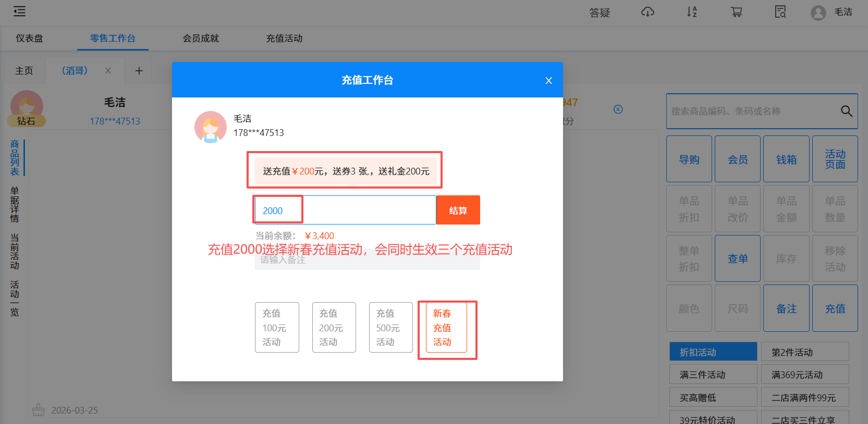Click the circled X clear member icon
Viewport: 868px width, 424px height.
click(618, 109)
